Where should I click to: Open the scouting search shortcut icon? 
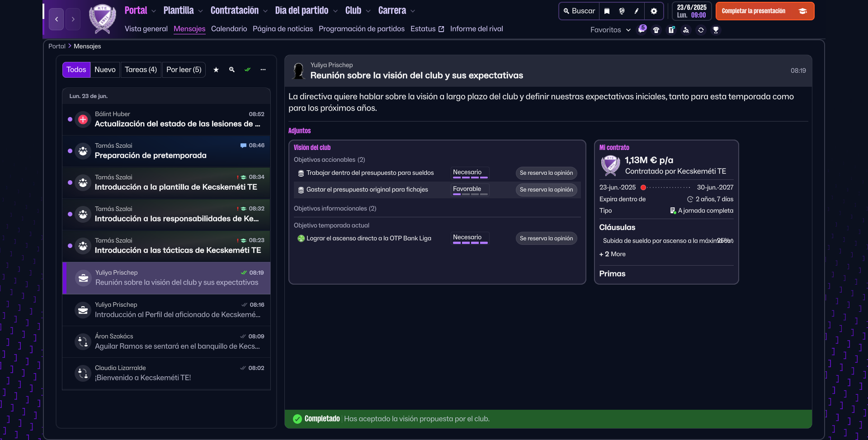click(686, 30)
